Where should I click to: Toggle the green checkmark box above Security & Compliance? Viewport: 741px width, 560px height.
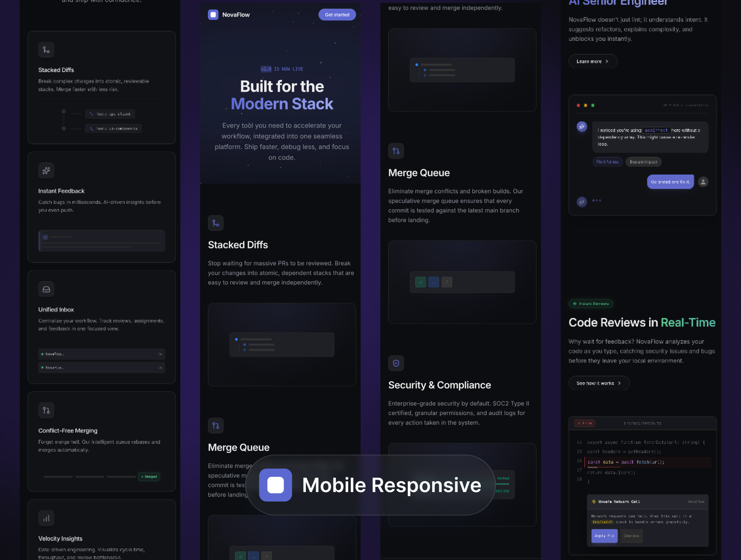tap(420, 282)
